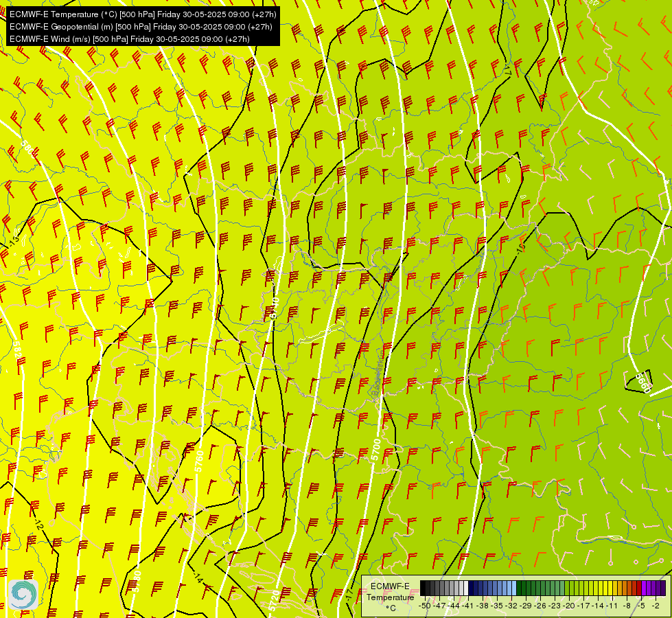This screenshot has width=672, height=618.
Task: Click the 5660 geopotential contour label
Action: point(643,382)
